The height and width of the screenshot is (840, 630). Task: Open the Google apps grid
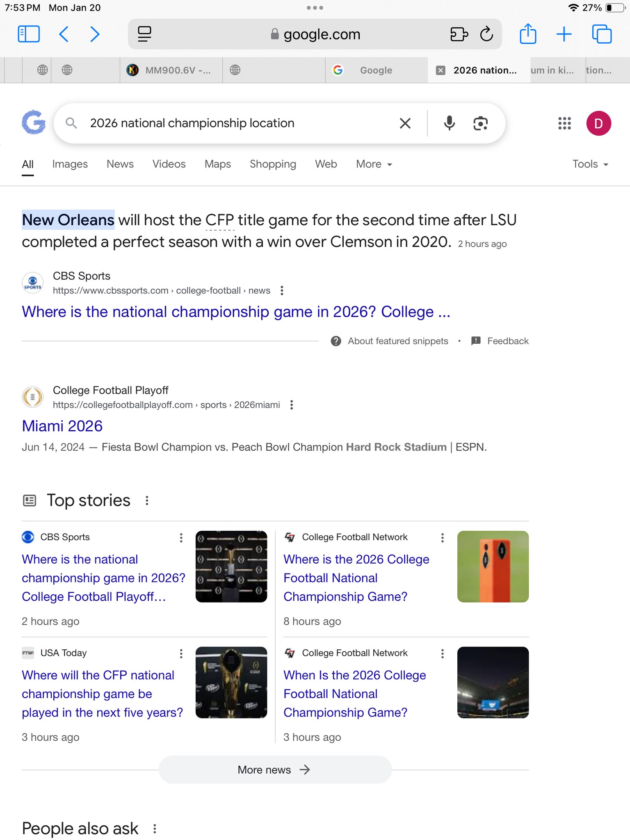click(564, 123)
